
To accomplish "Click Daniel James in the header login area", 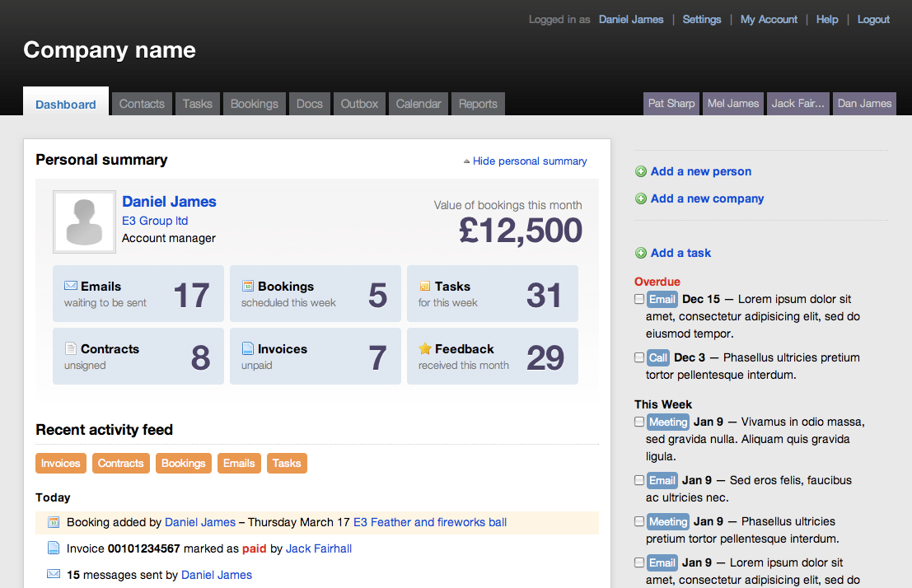I will click(631, 19).
